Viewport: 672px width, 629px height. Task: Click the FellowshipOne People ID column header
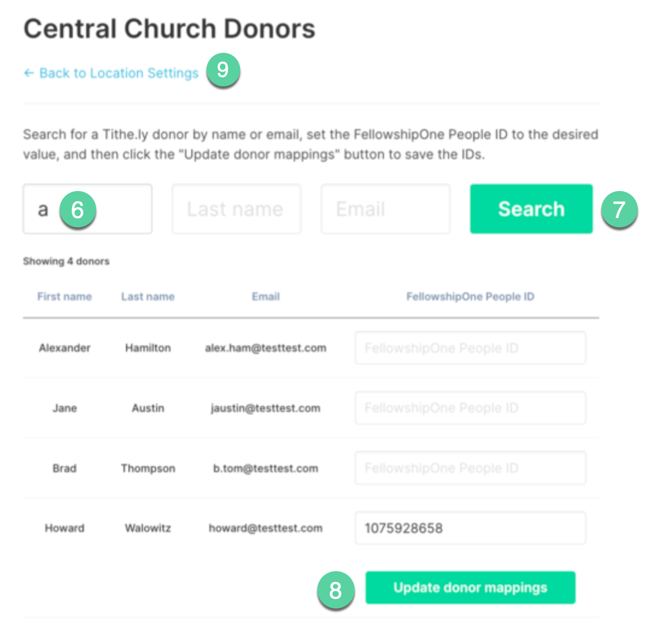pyautogui.click(x=470, y=297)
